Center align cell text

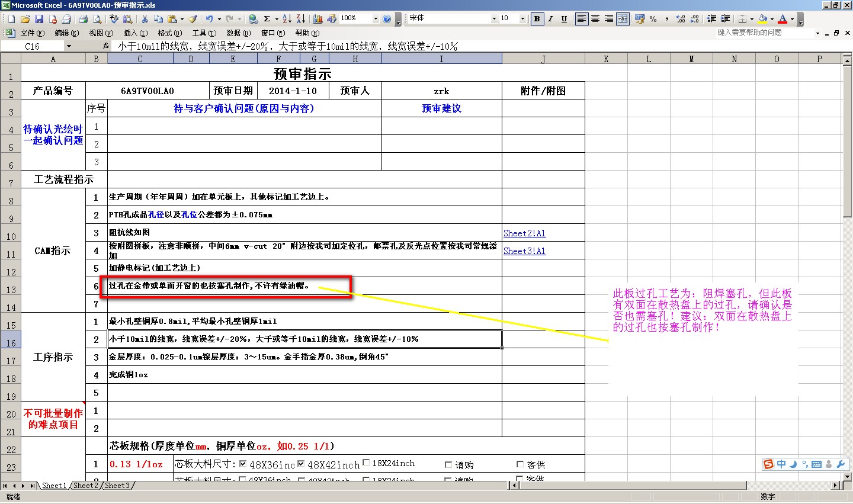pos(595,19)
